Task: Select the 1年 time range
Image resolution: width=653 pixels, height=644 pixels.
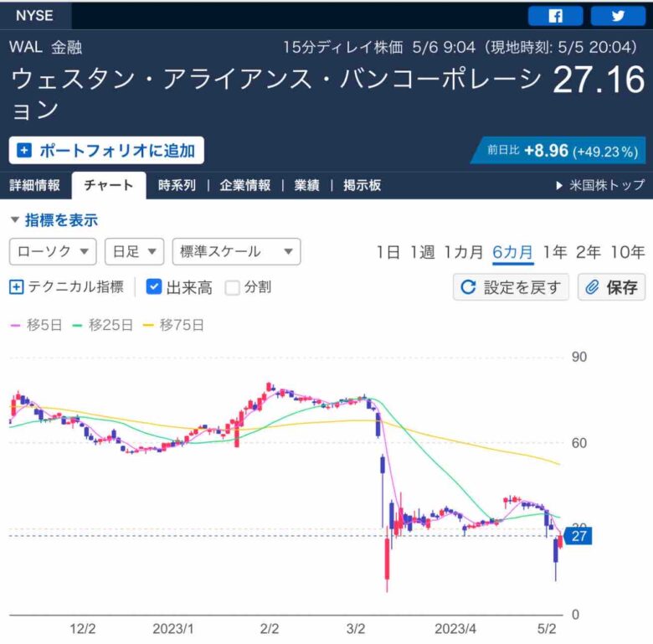Action: (555, 252)
